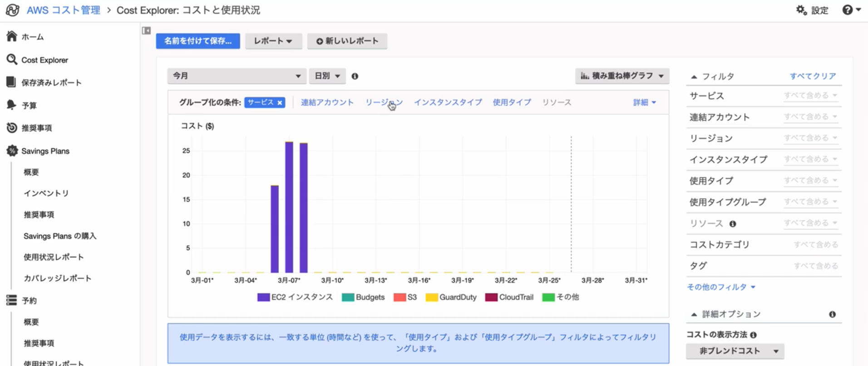Click the 予約 reservations stack icon
868x366 pixels.
tap(11, 300)
